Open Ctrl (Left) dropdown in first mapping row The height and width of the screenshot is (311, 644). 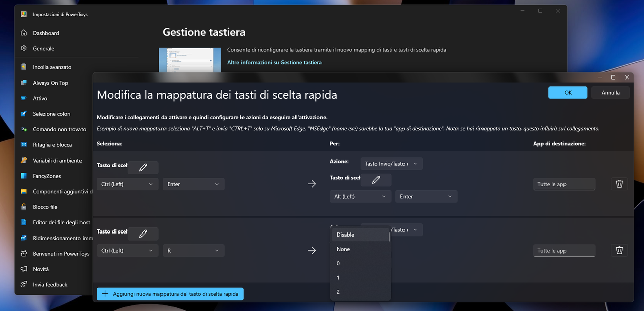128,184
